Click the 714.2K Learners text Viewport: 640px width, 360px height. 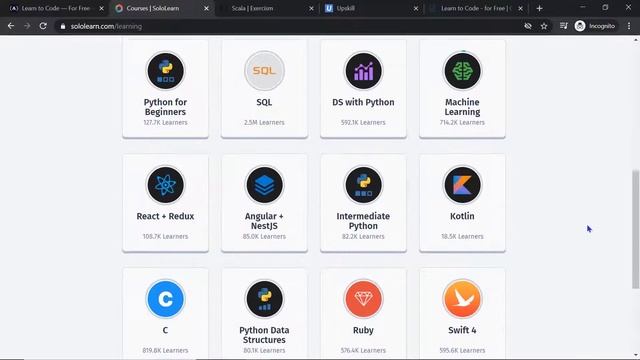point(462,122)
